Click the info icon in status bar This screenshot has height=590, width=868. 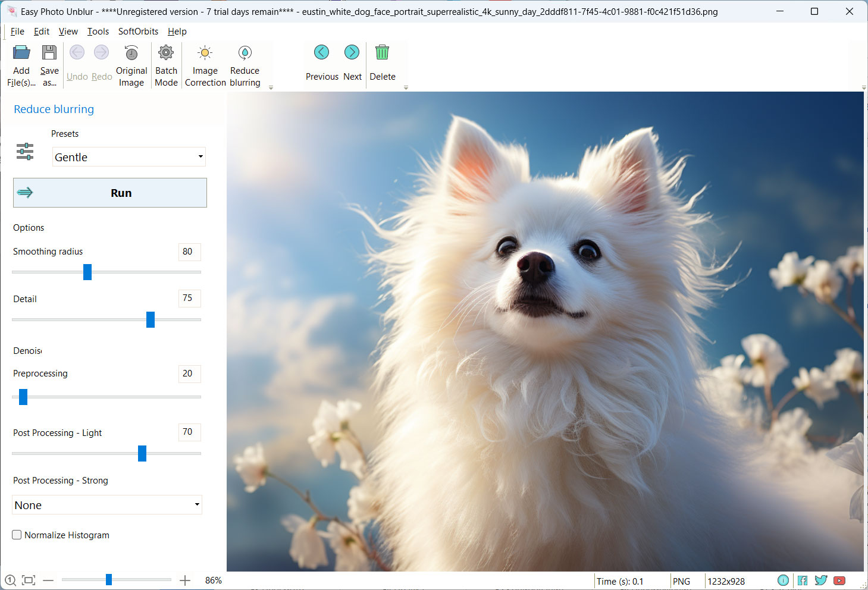click(784, 580)
